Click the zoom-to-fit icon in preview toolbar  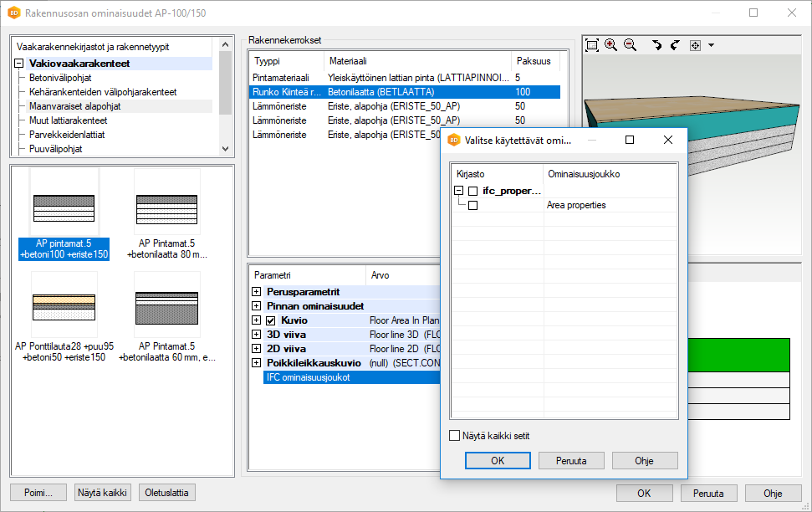click(592, 45)
